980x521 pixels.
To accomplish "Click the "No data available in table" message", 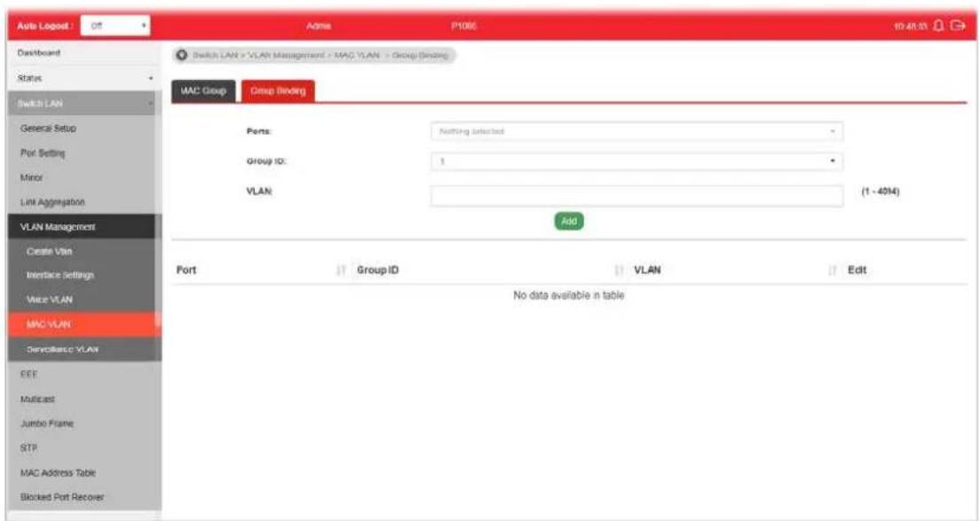I will click(x=569, y=296).
